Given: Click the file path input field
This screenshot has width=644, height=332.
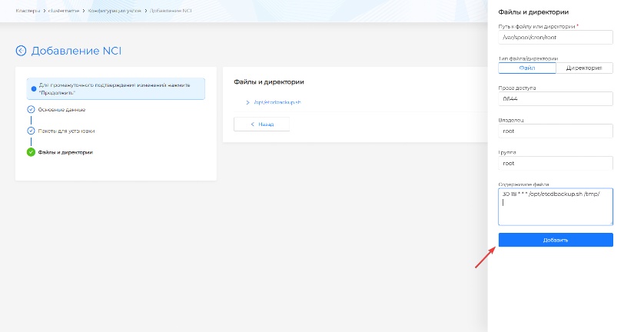Looking at the screenshot, I should pos(555,37).
